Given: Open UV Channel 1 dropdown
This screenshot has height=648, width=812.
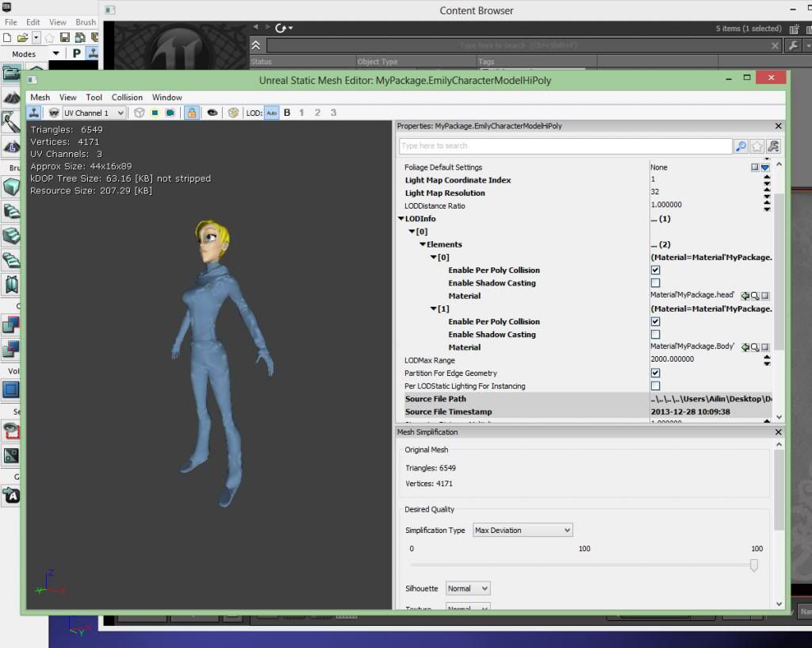Looking at the screenshot, I should click(94, 113).
